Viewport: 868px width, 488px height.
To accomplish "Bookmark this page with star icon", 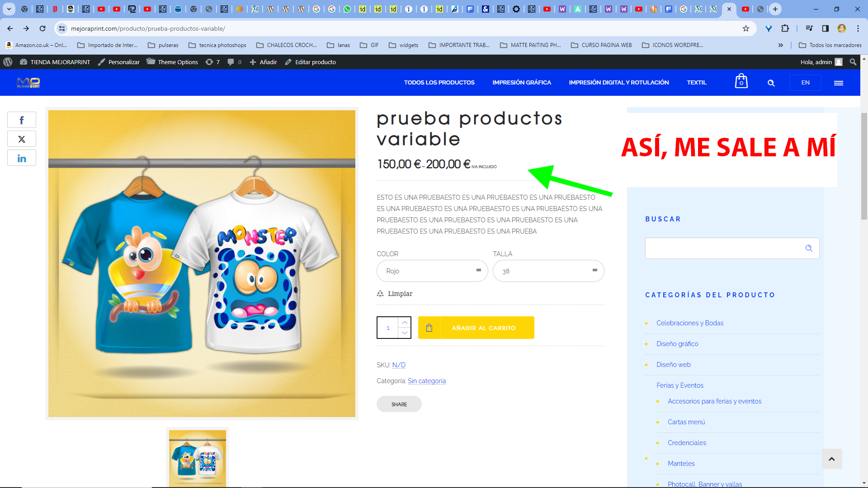I will click(x=746, y=28).
